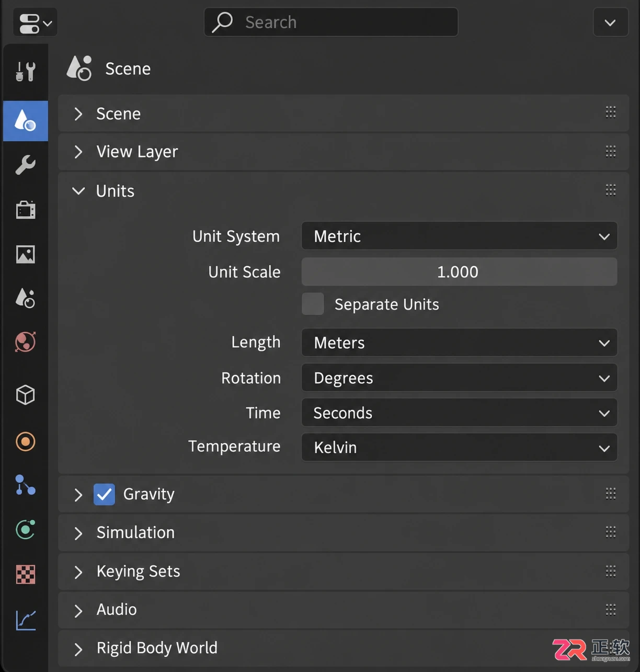Image resolution: width=640 pixels, height=672 pixels.
Task: Open the editor type dropdown
Action: click(x=35, y=23)
